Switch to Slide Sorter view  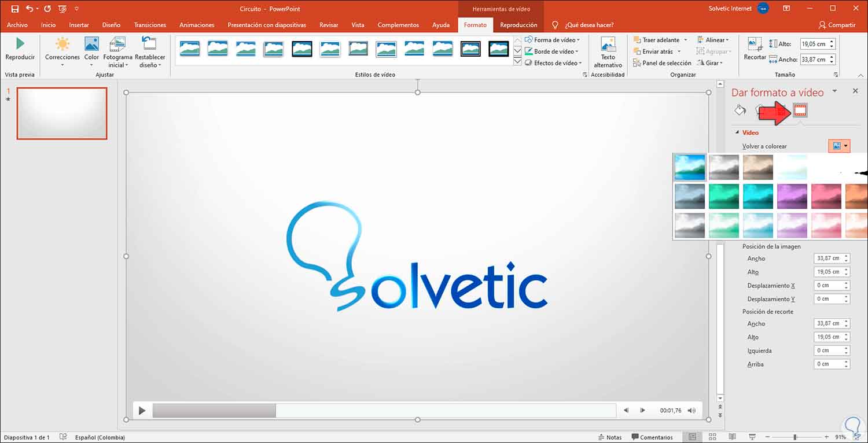tap(712, 437)
